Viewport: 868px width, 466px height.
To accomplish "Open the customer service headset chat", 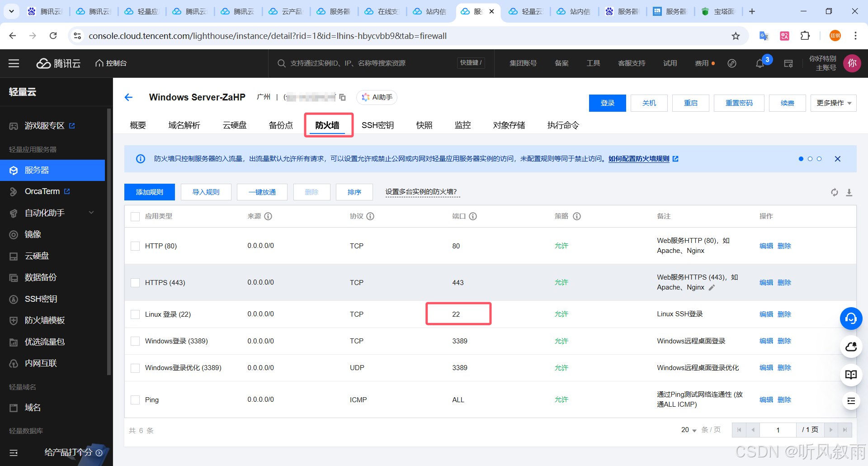I will pyautogui.click(x=851, y=319).
